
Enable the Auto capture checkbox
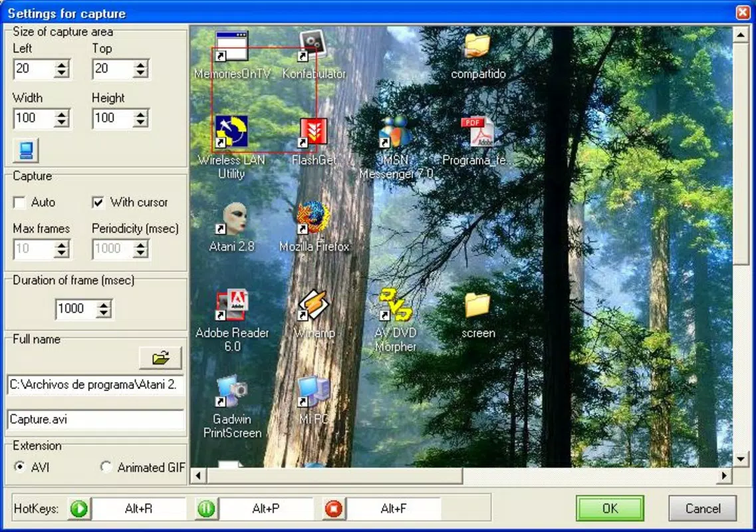20,203
